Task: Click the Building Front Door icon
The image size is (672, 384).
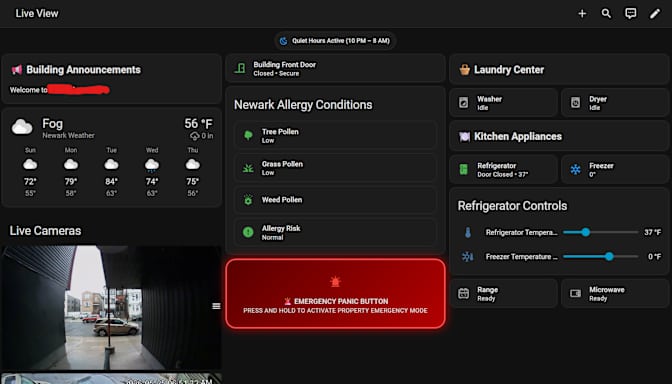Action: [240, 68]
